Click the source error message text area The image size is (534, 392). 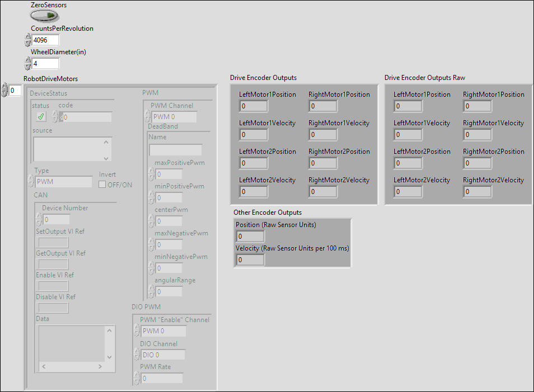(x=73, y=148)
